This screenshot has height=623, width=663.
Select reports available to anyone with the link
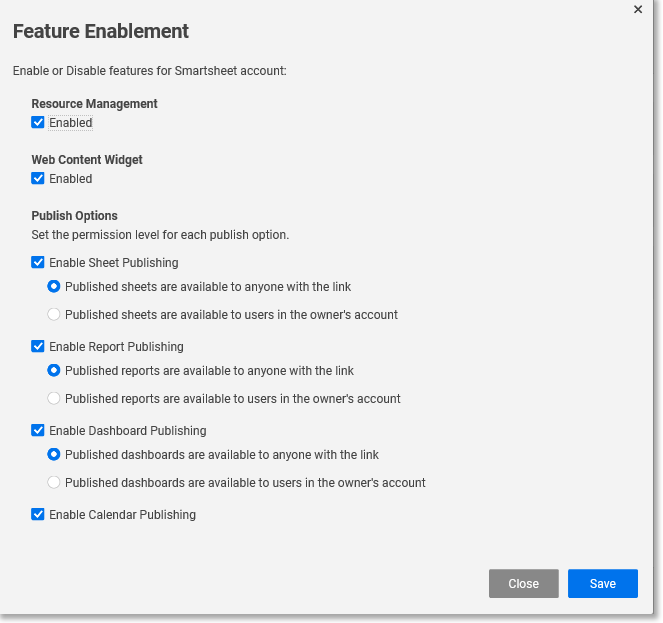(x=55, y=371)
